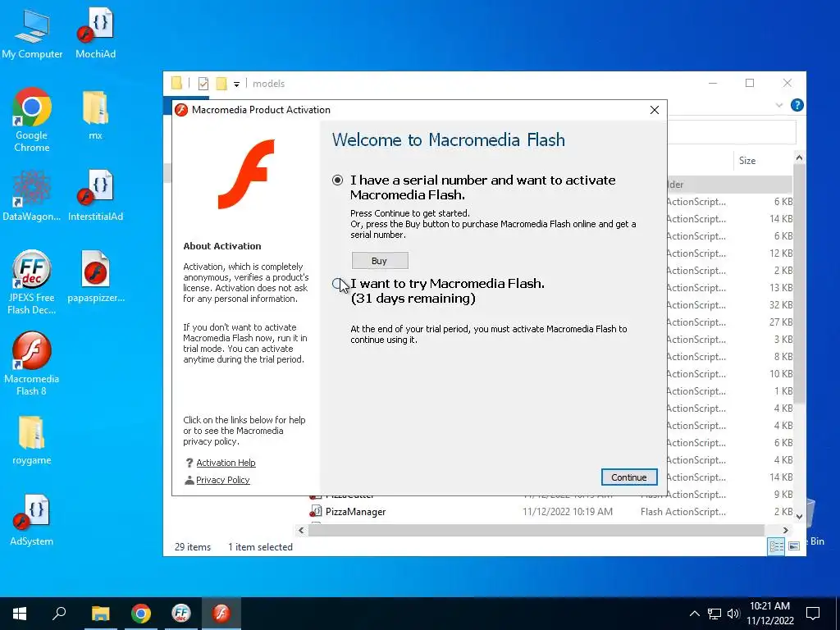Open DataWagon desktop shortcut
The width and height of the screenshot is (840, 630).
(x=32, y=196)
